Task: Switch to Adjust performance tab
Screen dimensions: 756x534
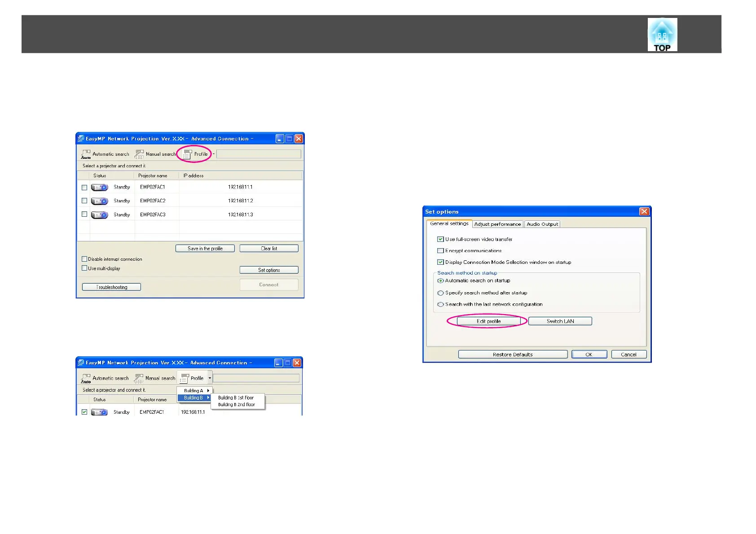Action: (497, 224)
